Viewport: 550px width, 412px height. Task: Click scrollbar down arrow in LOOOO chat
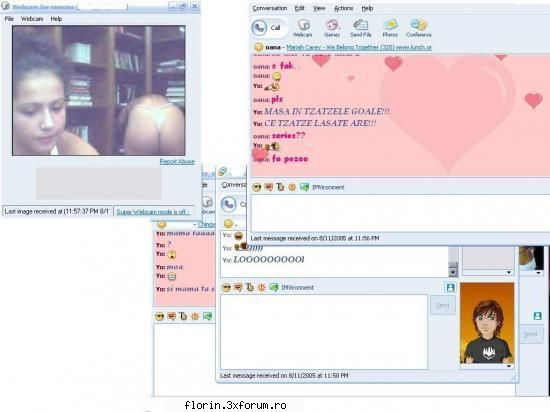point(453,272)
